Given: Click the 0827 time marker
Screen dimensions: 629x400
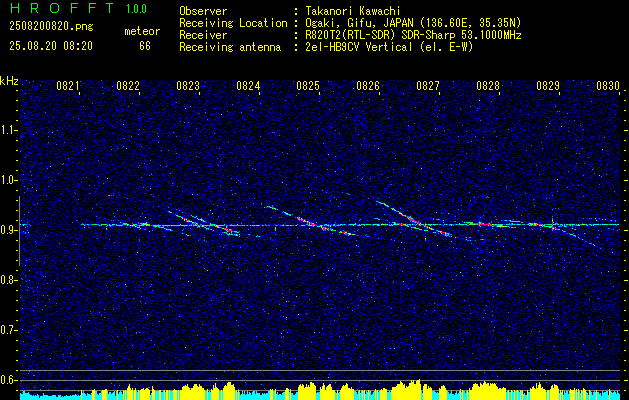Looking at the screenshot, I should (x=428, y=86).
